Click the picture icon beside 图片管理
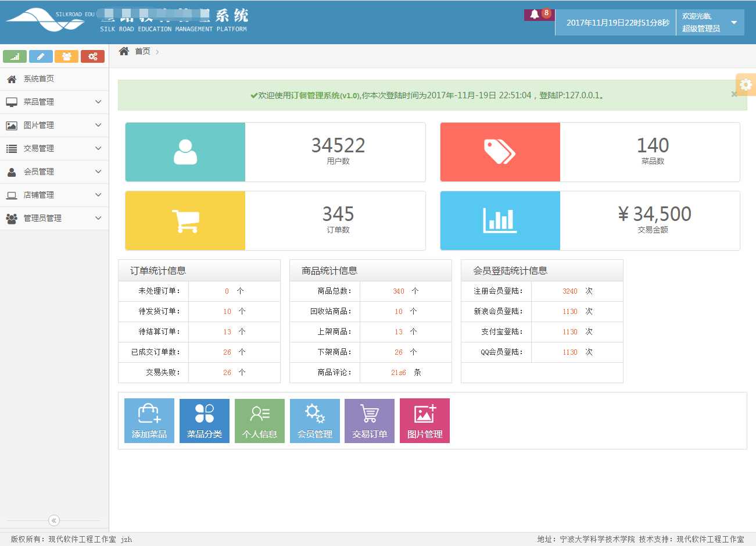 click(x=12, y=126)
